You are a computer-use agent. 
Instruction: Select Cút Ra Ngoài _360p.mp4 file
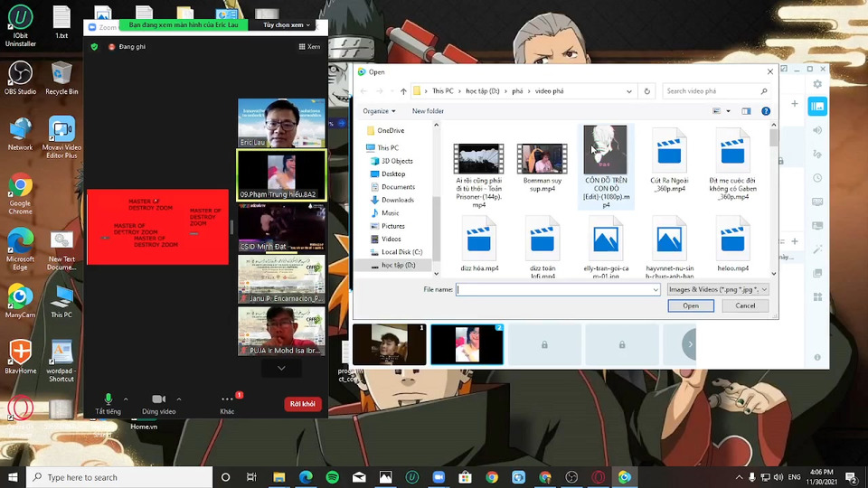point(669,161)
